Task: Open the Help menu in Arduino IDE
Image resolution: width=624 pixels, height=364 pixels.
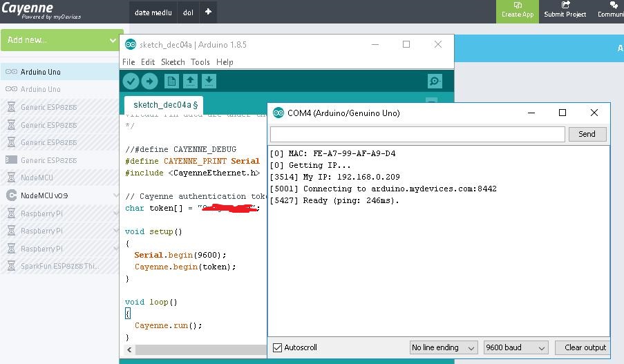Action: click(225, 62)
